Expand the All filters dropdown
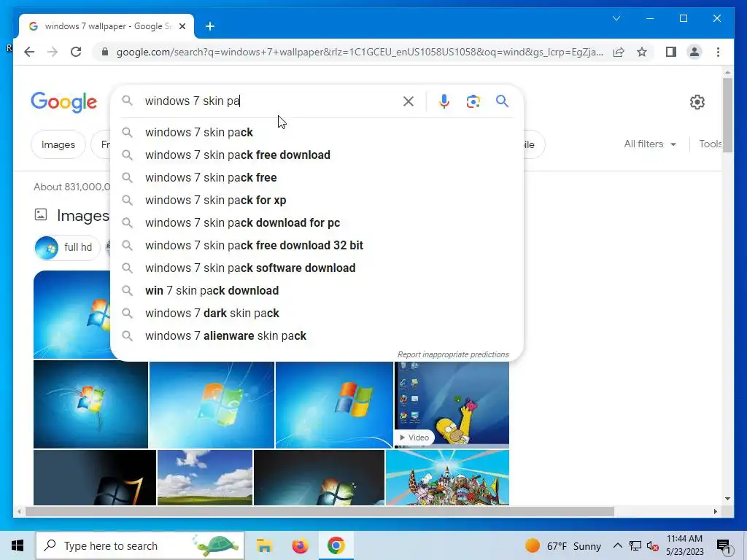The image size is (747, 560). point(650,144)
